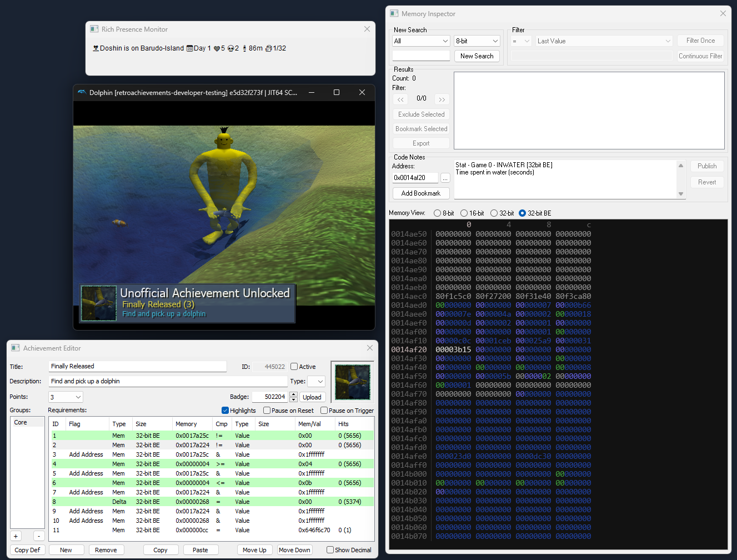Image resolution: width=737 pixels, height=560 pixels.
Task: Click the unlocked achievement popup badge image
Action: [x=99, y=303]
